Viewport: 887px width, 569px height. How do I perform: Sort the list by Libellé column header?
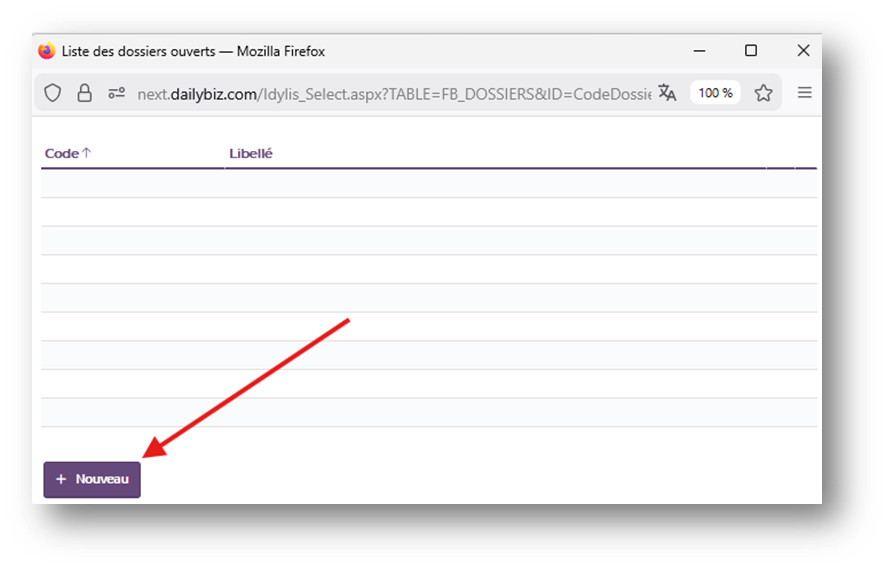[x=251, y=153]
